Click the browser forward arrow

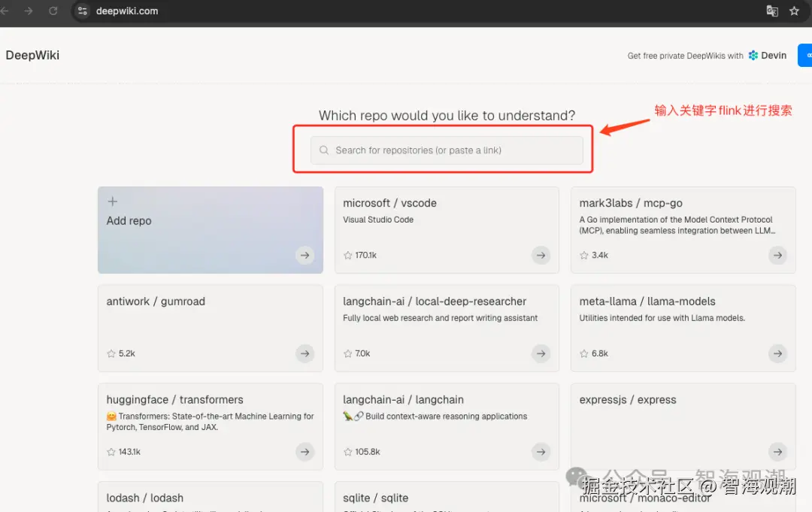tap(29, 11)
